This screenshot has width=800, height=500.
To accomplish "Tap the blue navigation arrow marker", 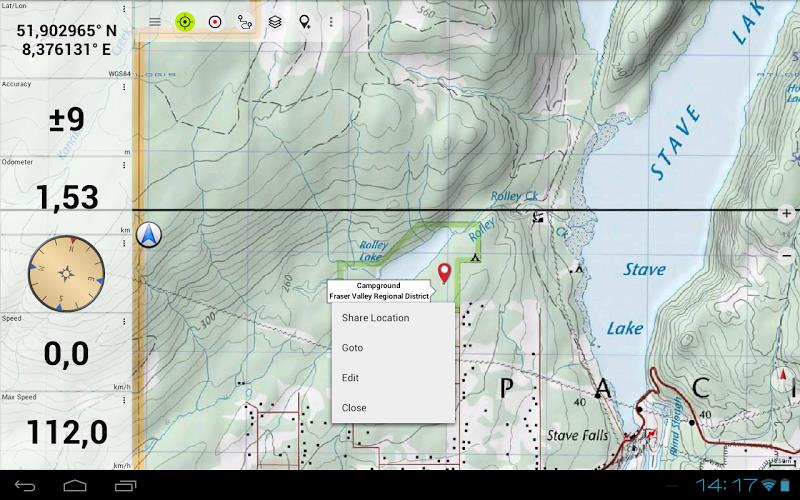I will [150, 236].
